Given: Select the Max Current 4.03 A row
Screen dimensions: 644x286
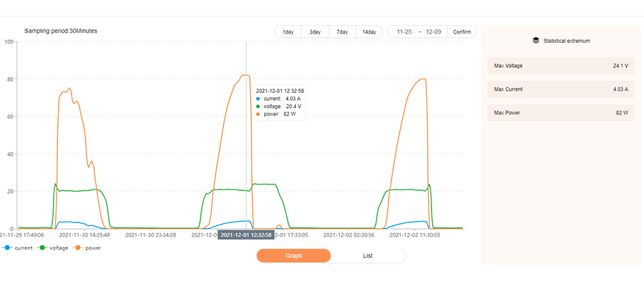Looking at the screenshot, I should (x=561, y=89).
